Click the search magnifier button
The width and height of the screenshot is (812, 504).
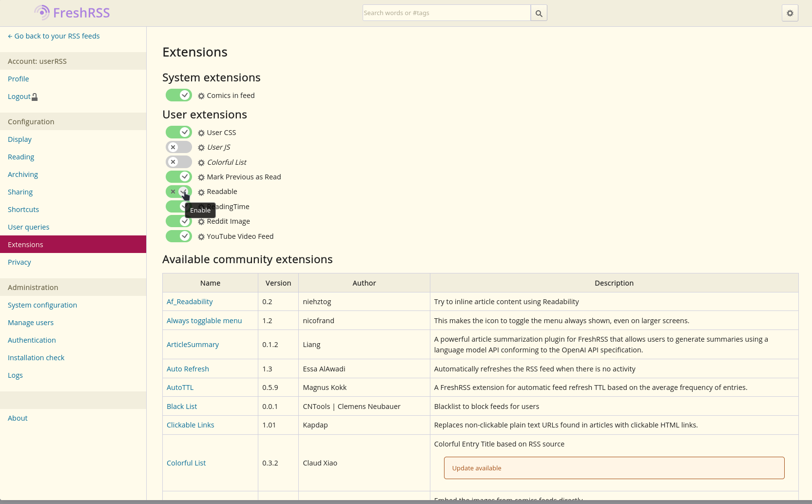(539, 13)
